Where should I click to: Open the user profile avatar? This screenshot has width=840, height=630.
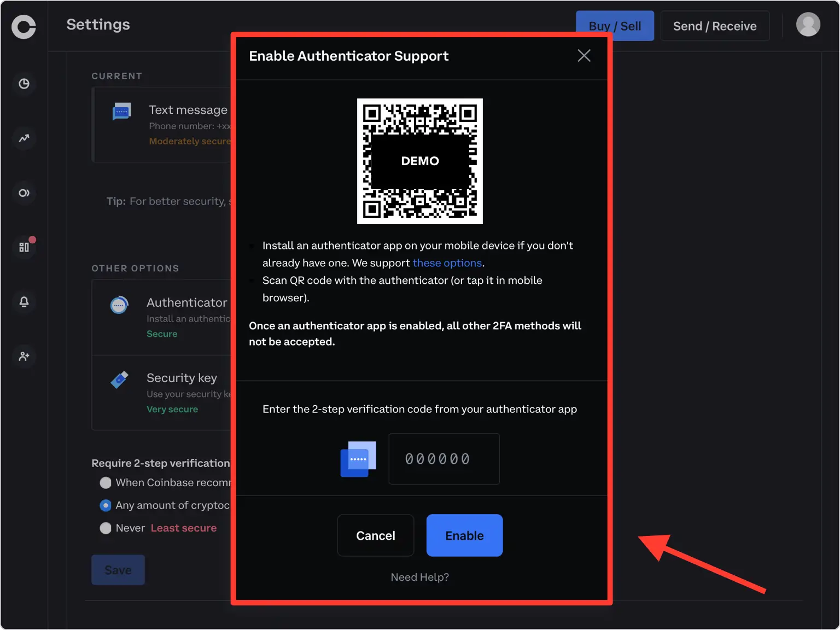808,25
